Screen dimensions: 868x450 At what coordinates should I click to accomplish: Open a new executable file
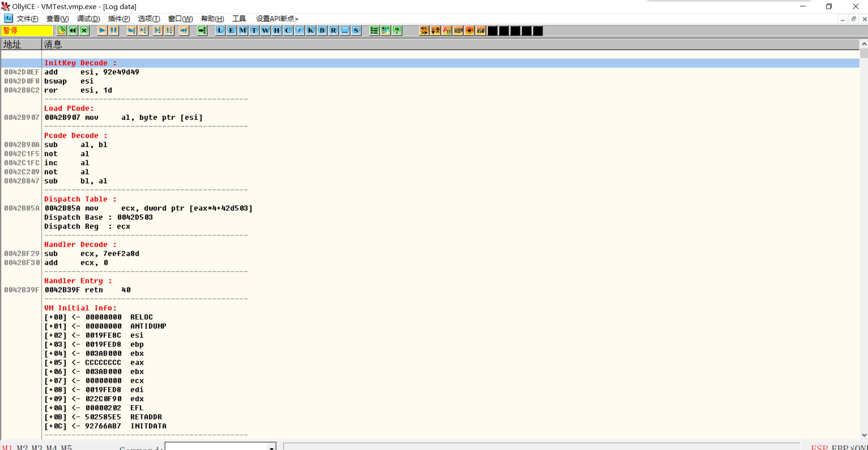[61, 30]
